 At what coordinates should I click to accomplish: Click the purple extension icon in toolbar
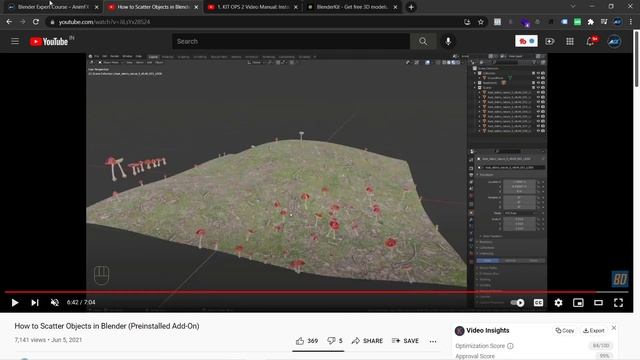(525, 22)
